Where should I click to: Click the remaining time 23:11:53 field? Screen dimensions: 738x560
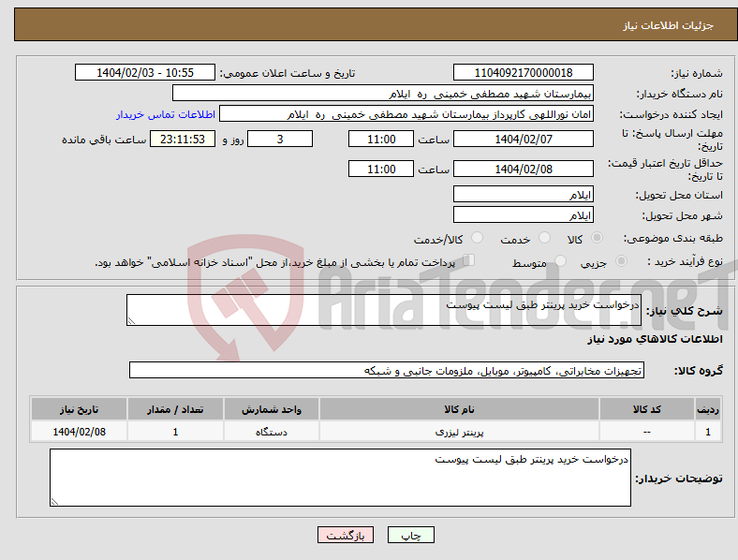[x=183, y=139]
